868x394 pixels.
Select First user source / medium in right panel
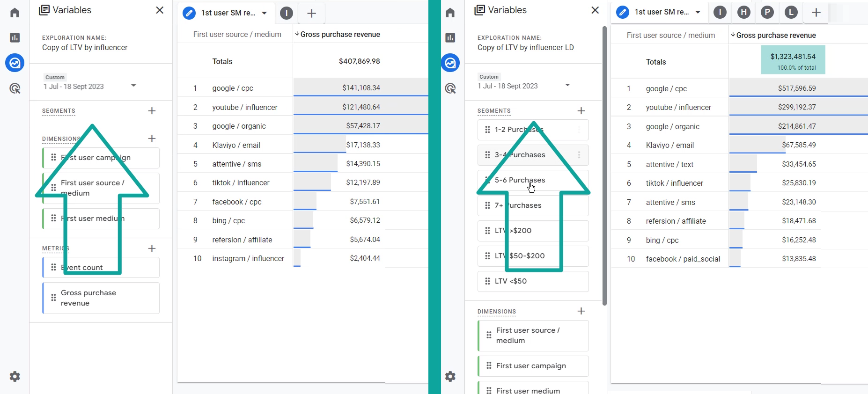click(x=533, y=336)
